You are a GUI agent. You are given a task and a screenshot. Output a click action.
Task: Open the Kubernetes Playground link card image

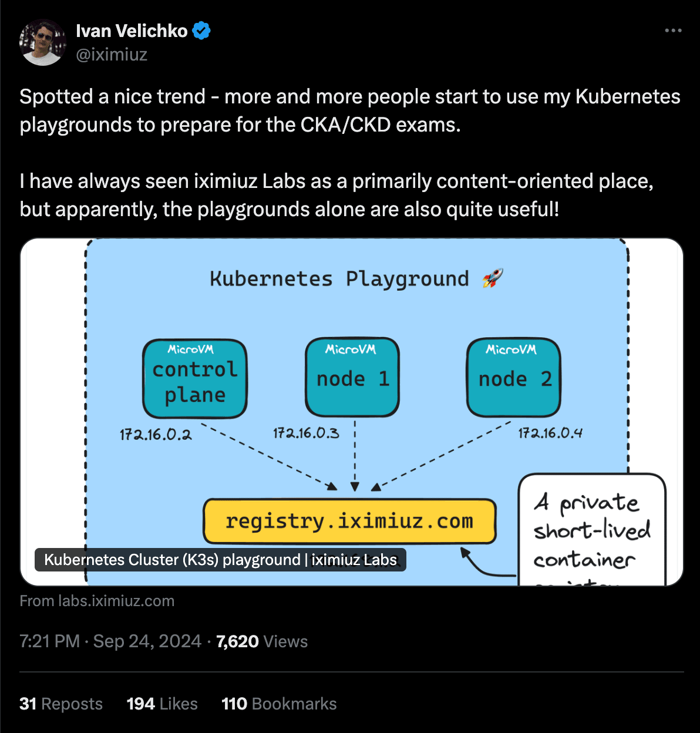[x=352, y=412]
